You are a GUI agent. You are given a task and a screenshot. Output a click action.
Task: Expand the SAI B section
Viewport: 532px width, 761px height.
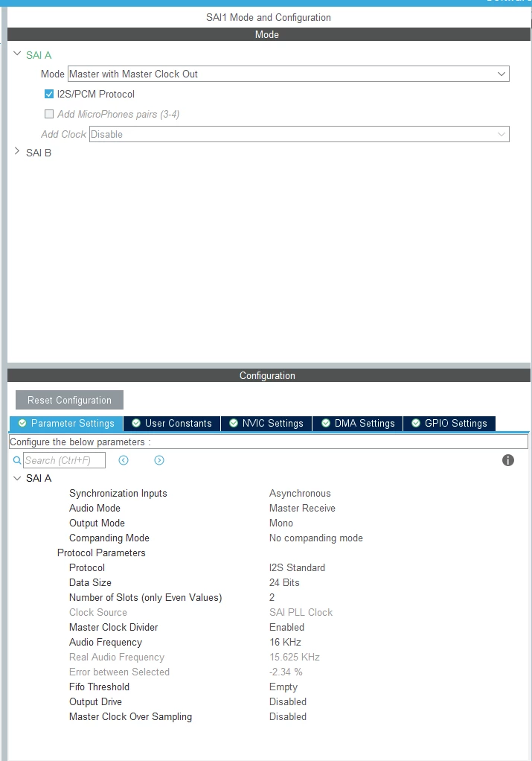pos(17,152)
